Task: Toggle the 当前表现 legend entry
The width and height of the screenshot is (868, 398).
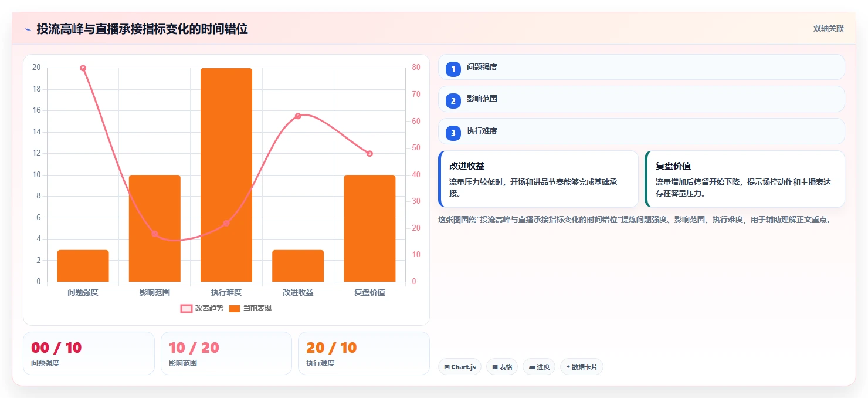Action: pos(250,308)
